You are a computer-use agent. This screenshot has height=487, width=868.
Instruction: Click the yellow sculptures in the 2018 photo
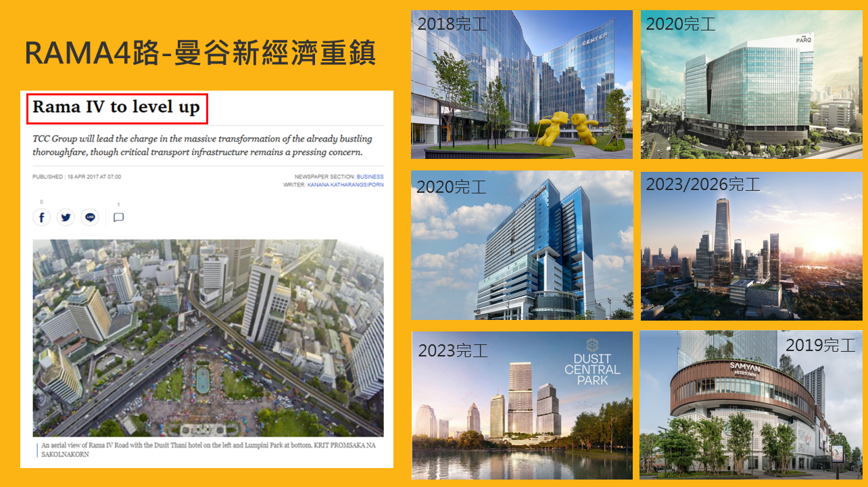point(567,129)
